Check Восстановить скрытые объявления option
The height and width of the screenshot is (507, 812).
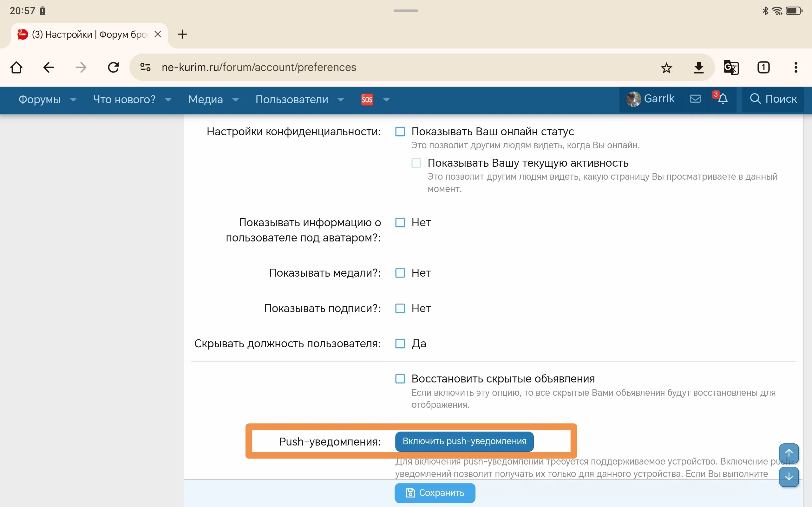[399, 379]
